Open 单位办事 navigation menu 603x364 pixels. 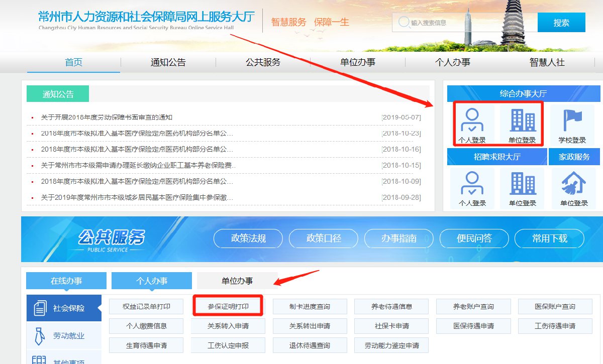[x=358, y=62]
